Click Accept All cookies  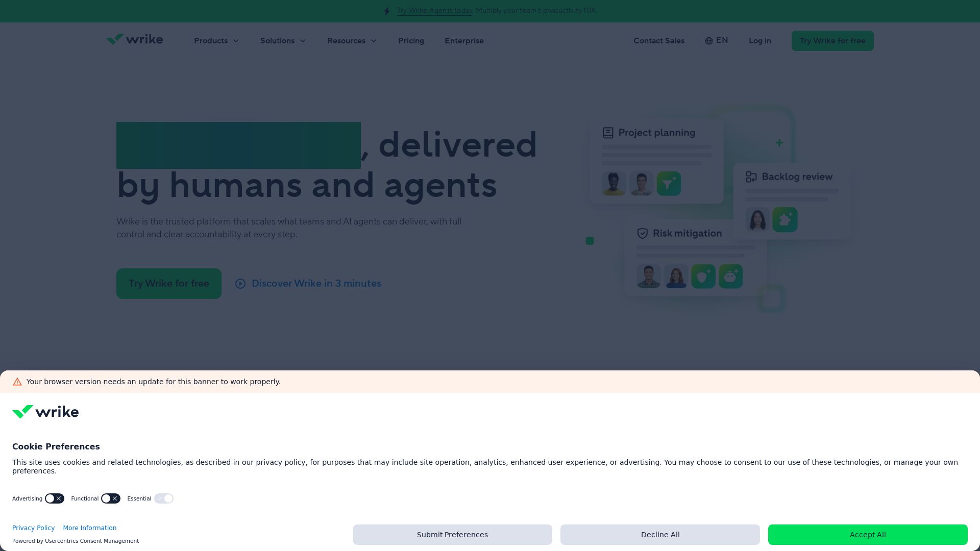868,535
